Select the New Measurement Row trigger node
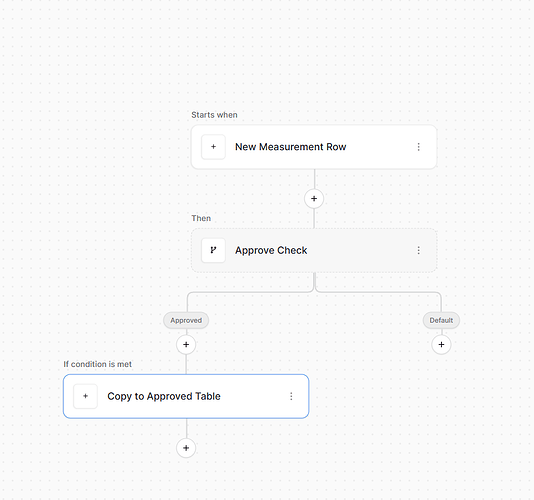The height and width of the screenshot is (500, 534). (x=314, y=147)
